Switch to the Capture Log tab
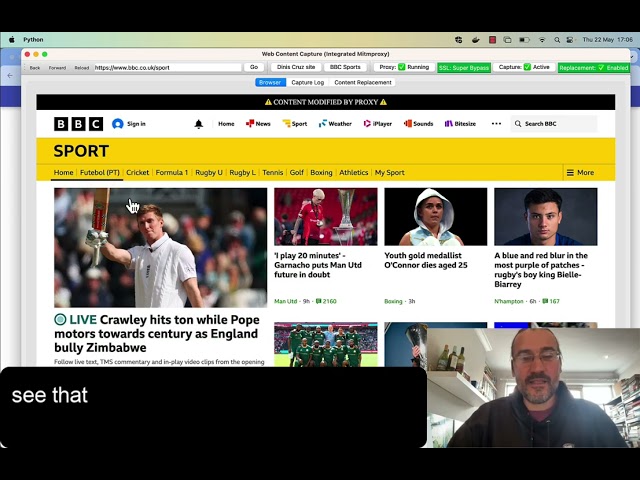Viewport: 640px width, 480px height. pyautogui.click(x=308, y=82)
